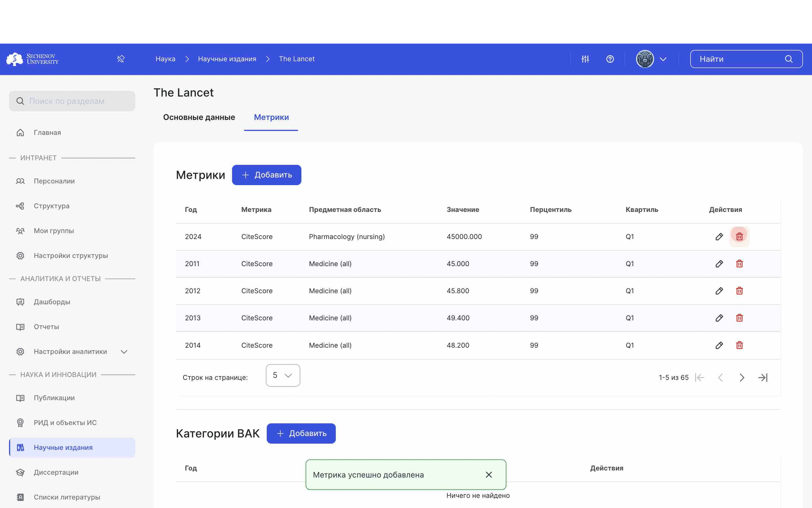Edit the 2024 Pharmacology metric row

click(719, 237)
